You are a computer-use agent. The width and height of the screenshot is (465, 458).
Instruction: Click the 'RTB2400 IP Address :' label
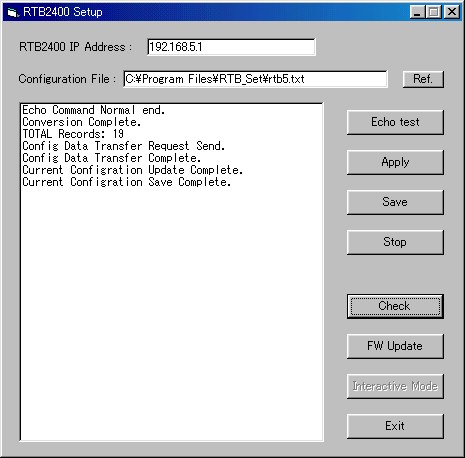coord(75,47)
